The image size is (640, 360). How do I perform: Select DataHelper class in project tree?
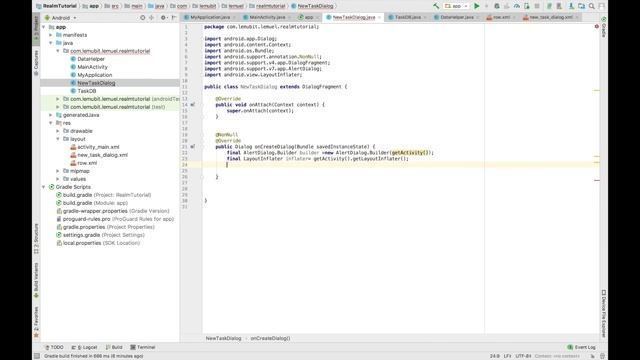click(x=91, y=59)
